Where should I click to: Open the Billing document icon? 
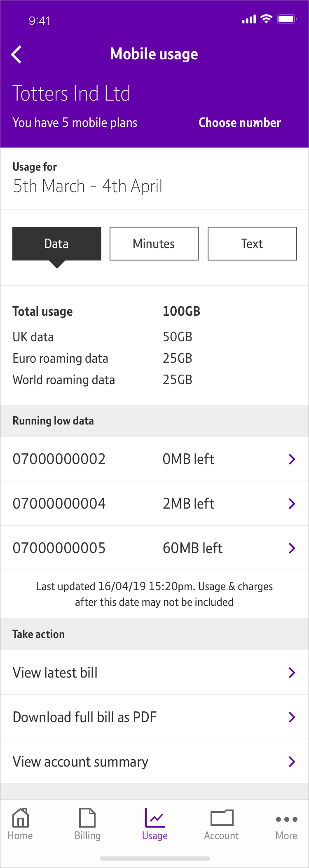(87, 818)
